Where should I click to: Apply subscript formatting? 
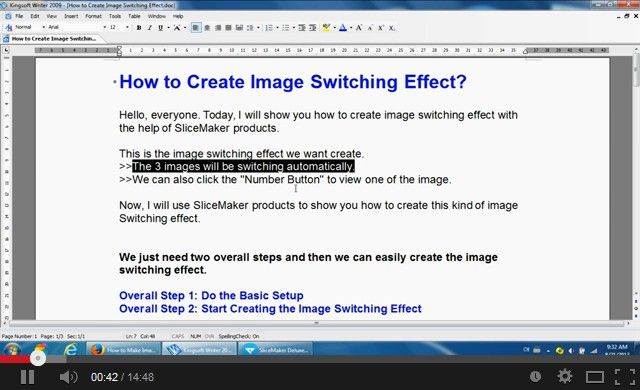click(391, 28)
